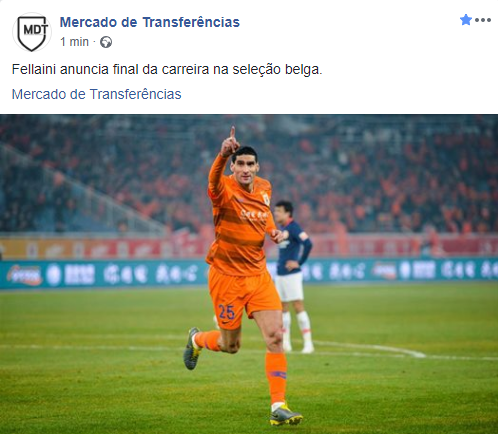The height and width of the screenshot is (434, 498).
Task: Click the club badge on the orange jersey
Action: (x=266, y=199)
